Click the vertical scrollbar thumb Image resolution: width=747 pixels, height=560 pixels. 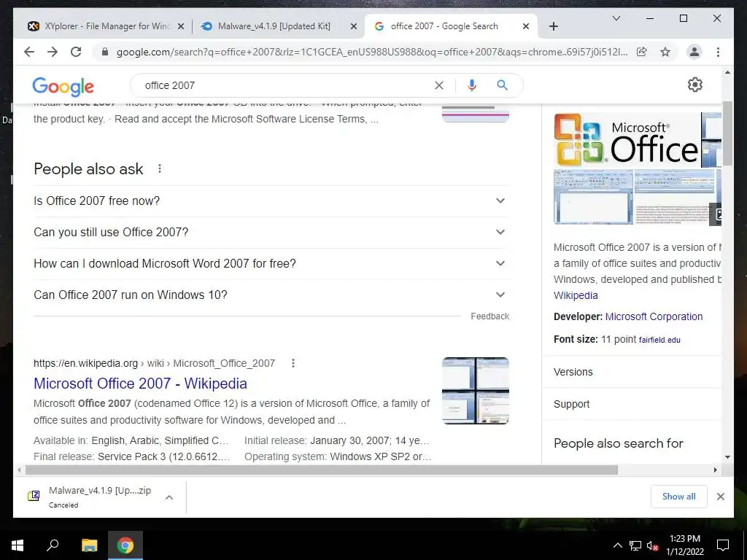[x=727, y=133]
